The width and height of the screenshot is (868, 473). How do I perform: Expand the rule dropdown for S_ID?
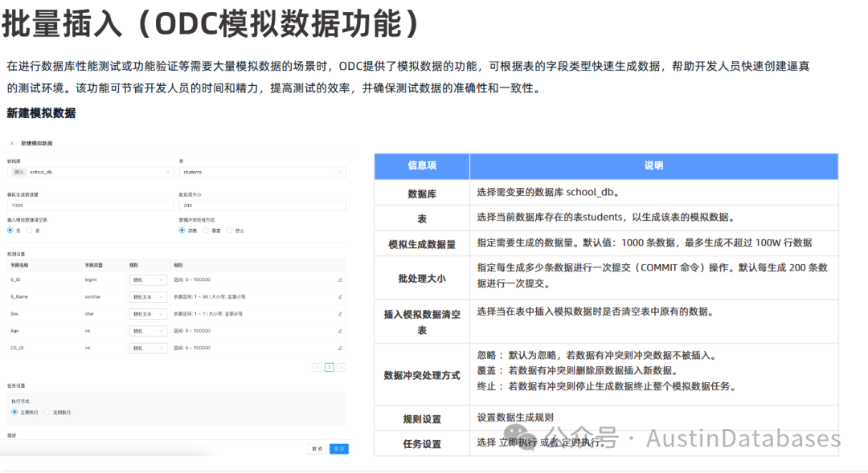click(148, 280)
